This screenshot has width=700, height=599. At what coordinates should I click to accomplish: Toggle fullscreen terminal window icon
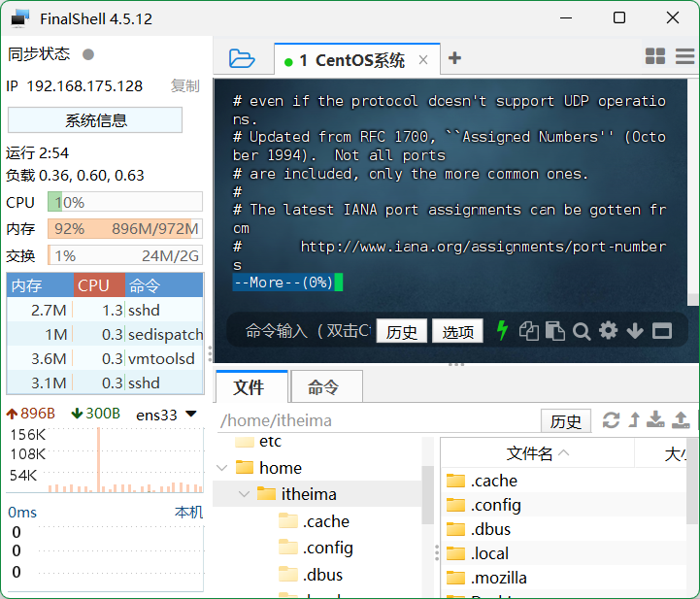pos(661,331)
